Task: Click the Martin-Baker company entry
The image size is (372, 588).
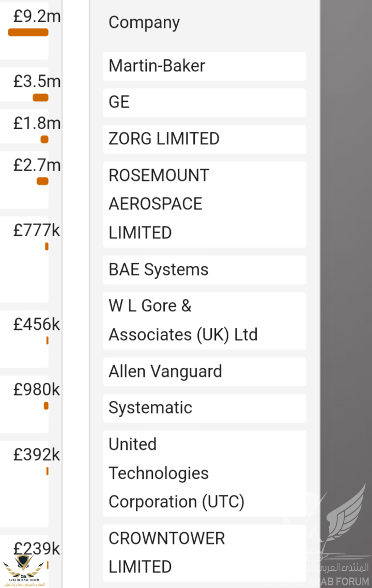Action: 204,66
